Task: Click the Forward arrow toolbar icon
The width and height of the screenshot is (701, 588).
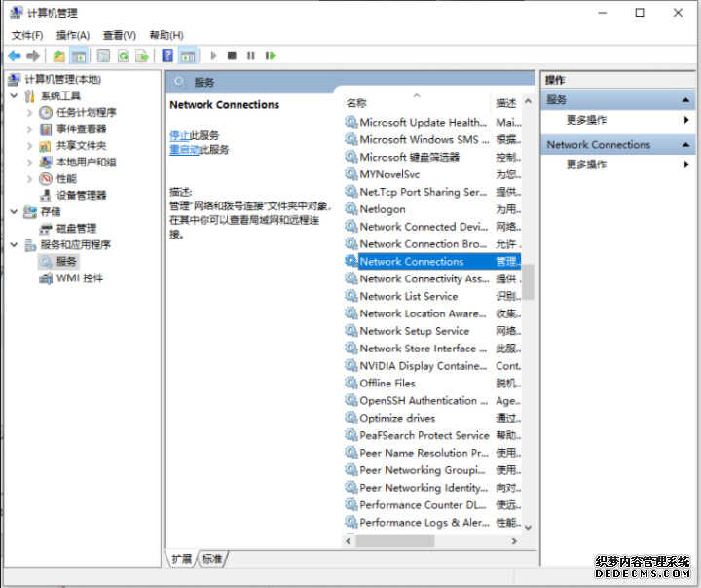Action: click(33, 55)
